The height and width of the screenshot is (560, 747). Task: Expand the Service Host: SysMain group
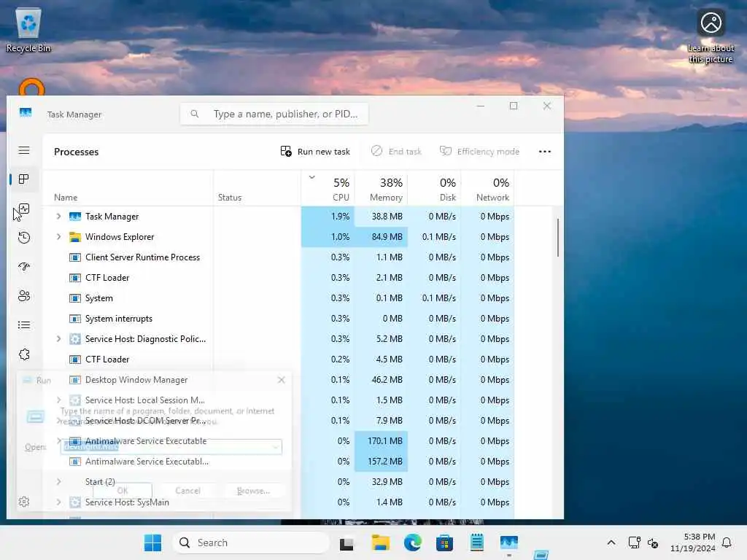[x=58, y=502]
